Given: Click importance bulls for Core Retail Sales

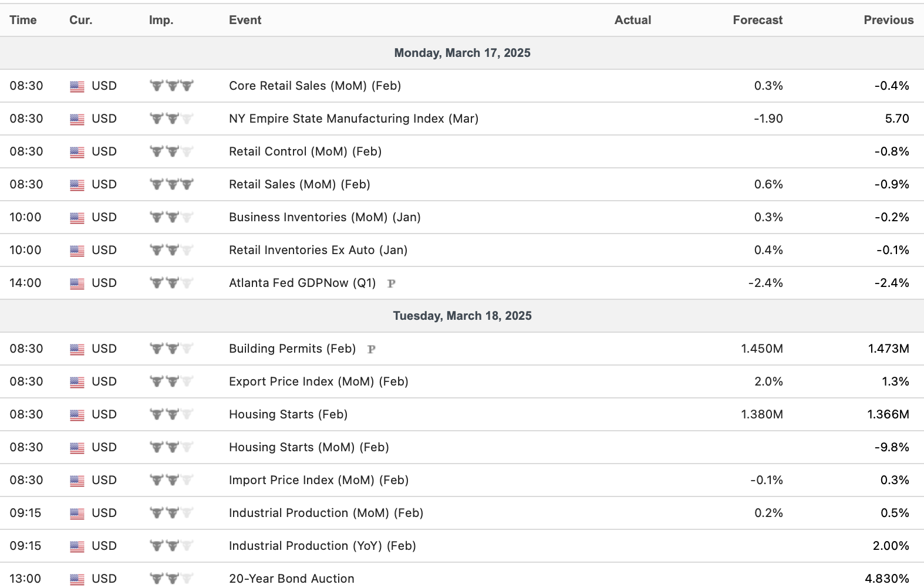Looking at the screenshot, I should [x=171, y=86].
